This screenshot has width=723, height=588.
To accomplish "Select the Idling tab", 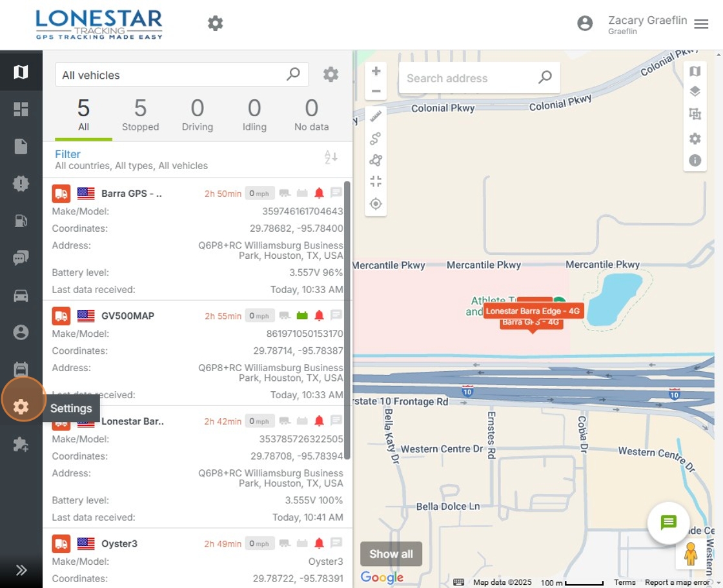I will point(254,116).
